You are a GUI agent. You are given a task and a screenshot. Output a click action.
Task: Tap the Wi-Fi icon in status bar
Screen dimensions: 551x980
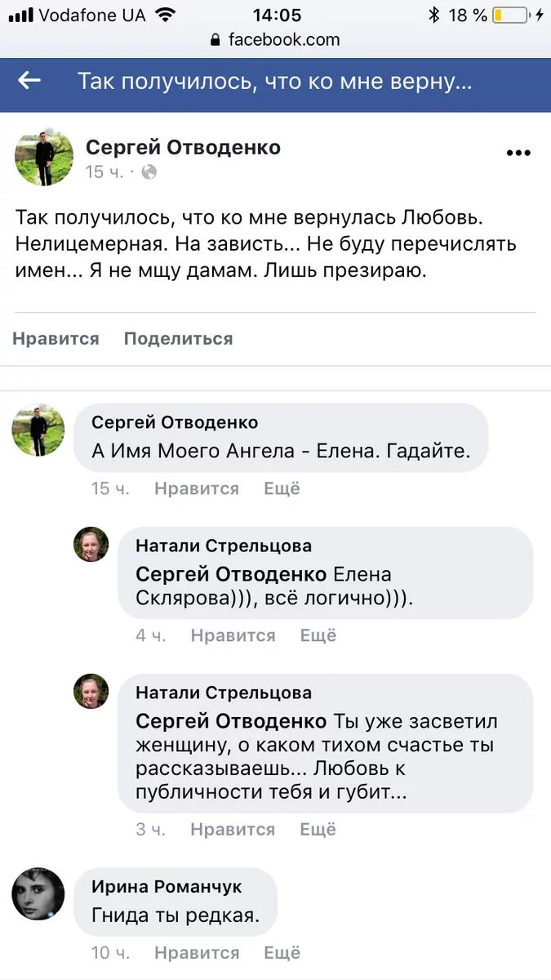coord(166,15)
